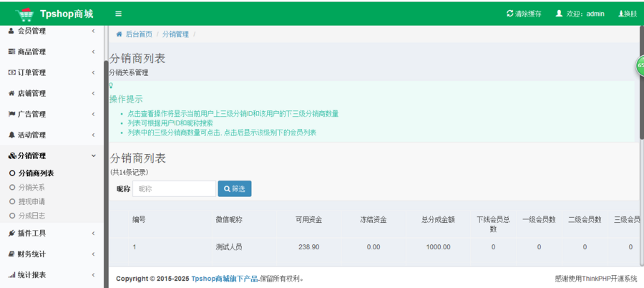
Task: Open the Tpshop商城旗下产品 footer link
Action: [x=225, y=279]
